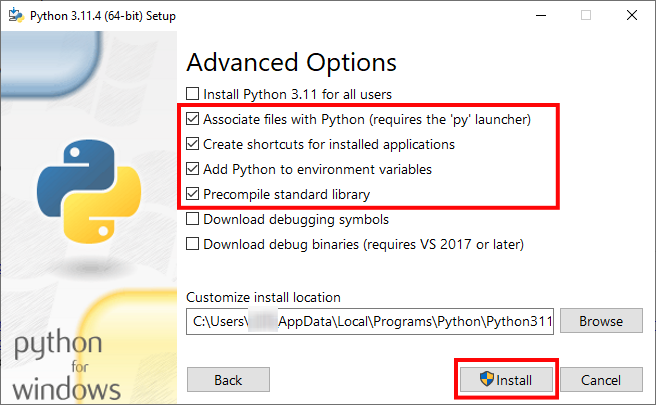Click the install location text field

pyautogui.click(x=368, y=321)
